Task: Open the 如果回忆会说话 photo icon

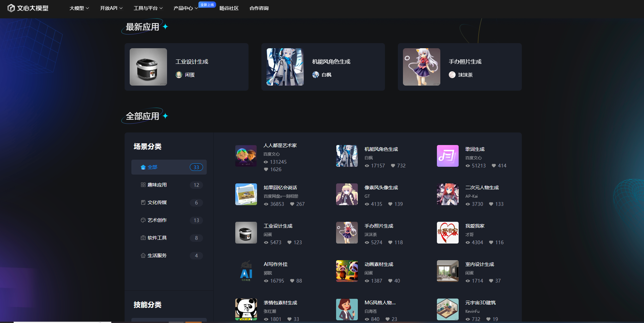Action: (x=246, y=194)
